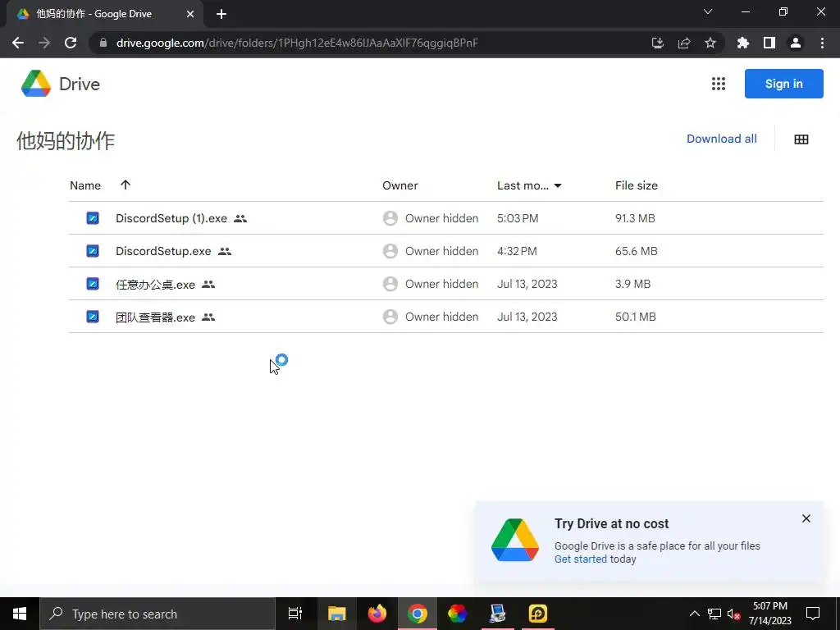
Task: Reverse sort direction with the arrow icon
Action: click(126, 185)
